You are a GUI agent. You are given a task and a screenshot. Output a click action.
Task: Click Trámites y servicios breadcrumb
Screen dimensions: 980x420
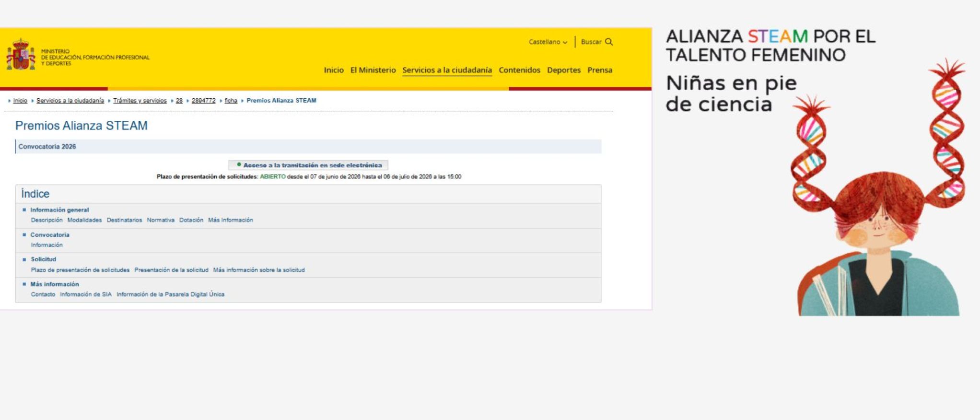(140, 101)
